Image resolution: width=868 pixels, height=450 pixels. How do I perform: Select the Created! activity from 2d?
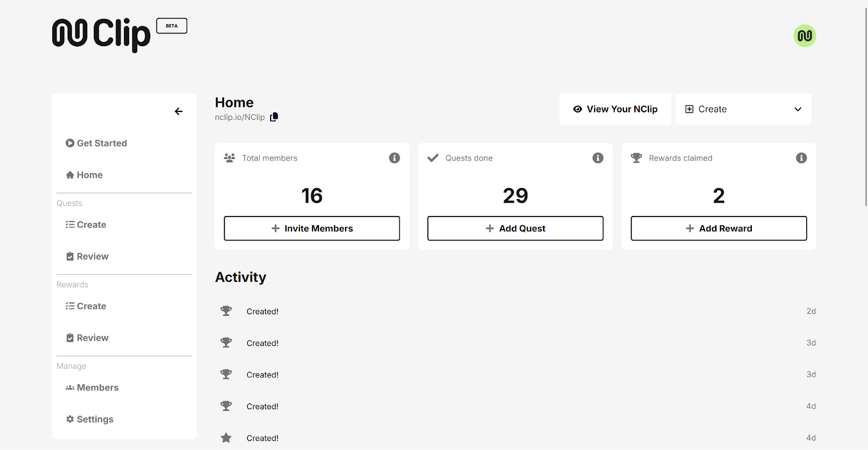point(263,312)
